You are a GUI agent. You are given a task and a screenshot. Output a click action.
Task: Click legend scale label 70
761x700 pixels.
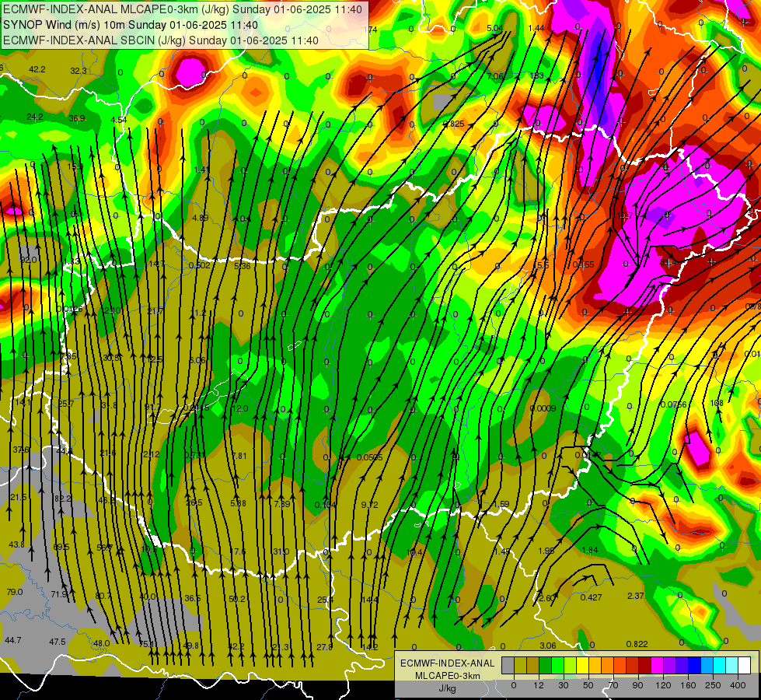coord(613,685)
